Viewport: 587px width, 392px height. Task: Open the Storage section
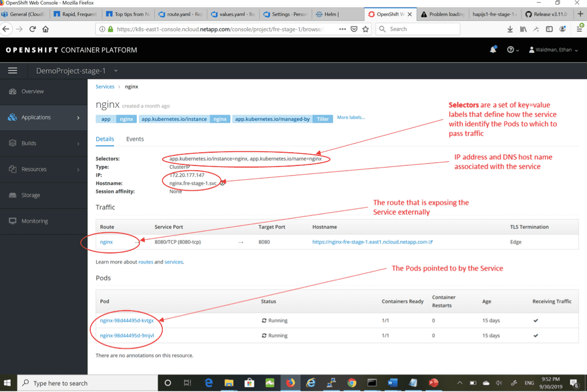click(31, 195)
